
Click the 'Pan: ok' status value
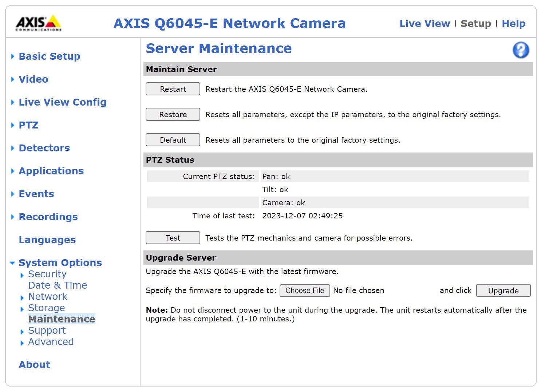(276, 177)
